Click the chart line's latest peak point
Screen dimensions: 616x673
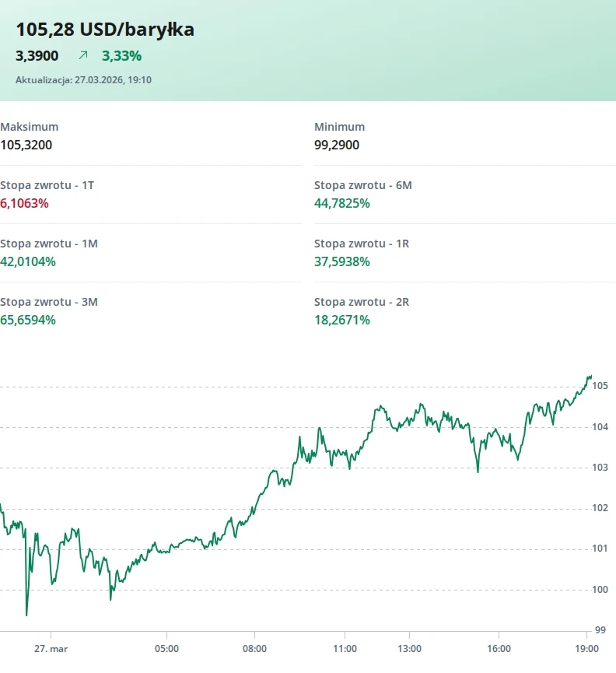pyautogui.click(x=590, y=377)
